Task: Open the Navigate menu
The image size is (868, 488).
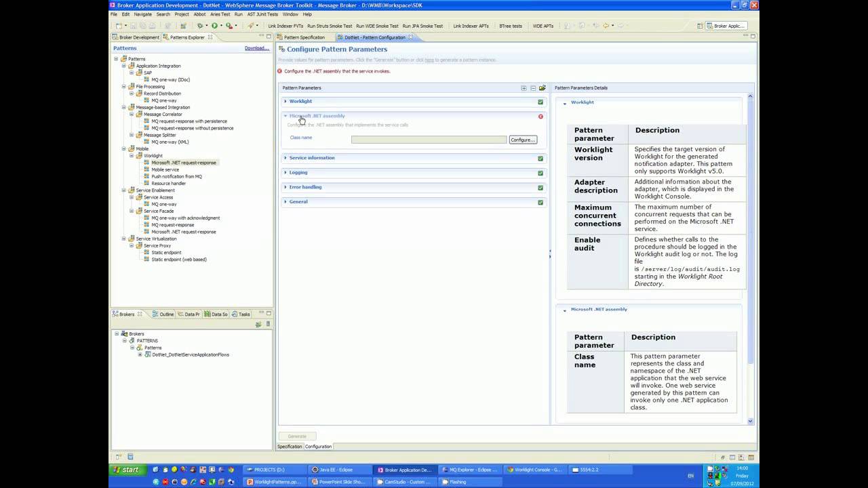Action: 143,14
